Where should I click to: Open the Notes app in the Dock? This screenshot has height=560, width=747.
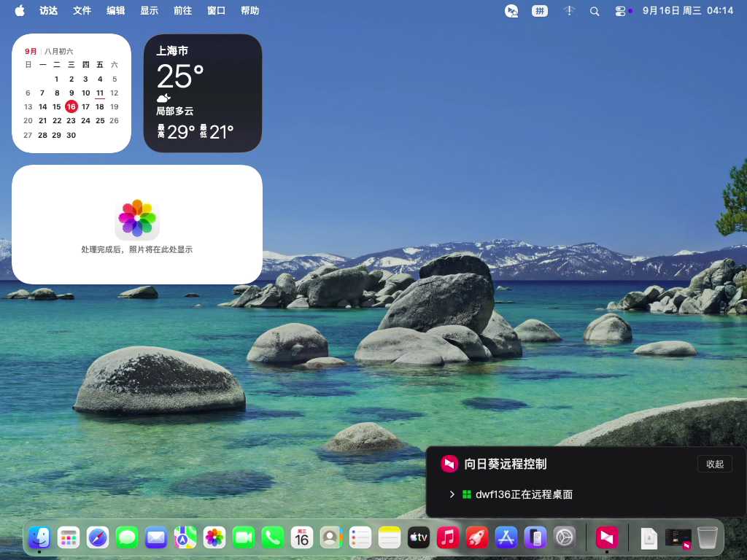(x=390, y=537)
